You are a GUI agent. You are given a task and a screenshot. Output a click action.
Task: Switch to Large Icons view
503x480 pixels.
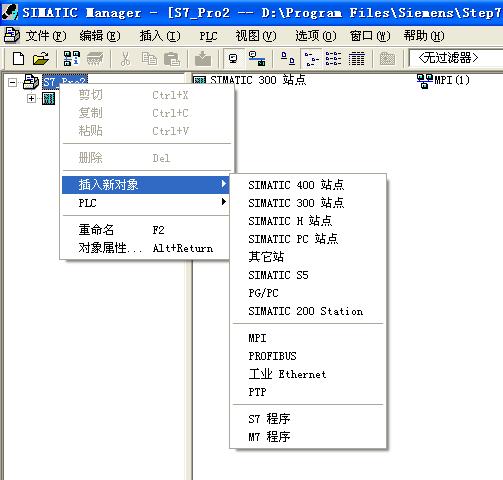click(x=288, y=59)
